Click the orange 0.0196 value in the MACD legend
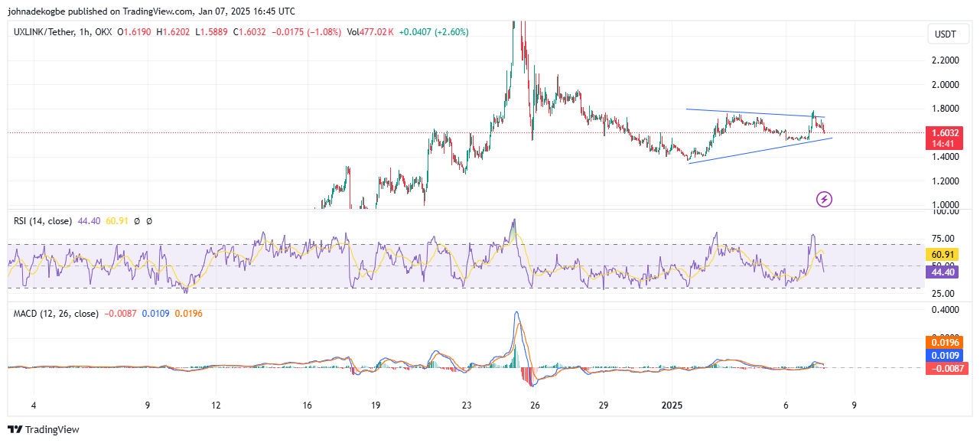This screenshot has height=443, width=980. click(189, 314)
